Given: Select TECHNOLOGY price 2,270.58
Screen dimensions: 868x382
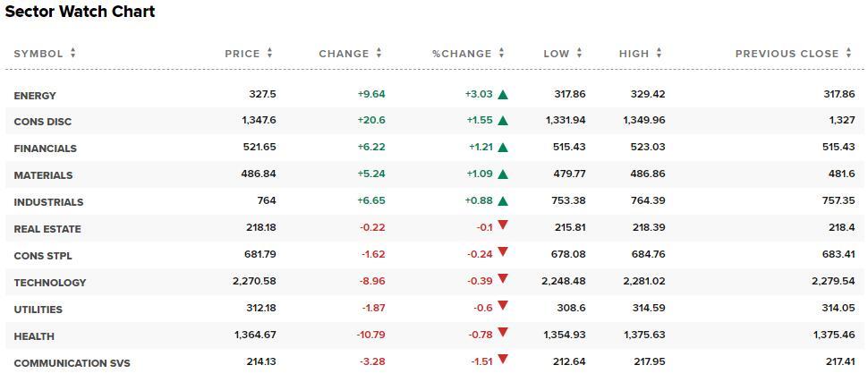Looking at the screenshot, I should (x=254, y=281).
